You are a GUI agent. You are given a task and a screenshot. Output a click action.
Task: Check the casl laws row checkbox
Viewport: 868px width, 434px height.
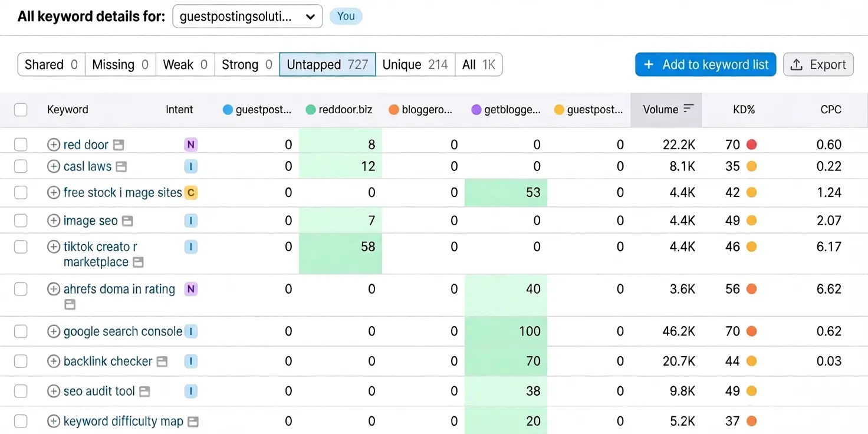21,166
